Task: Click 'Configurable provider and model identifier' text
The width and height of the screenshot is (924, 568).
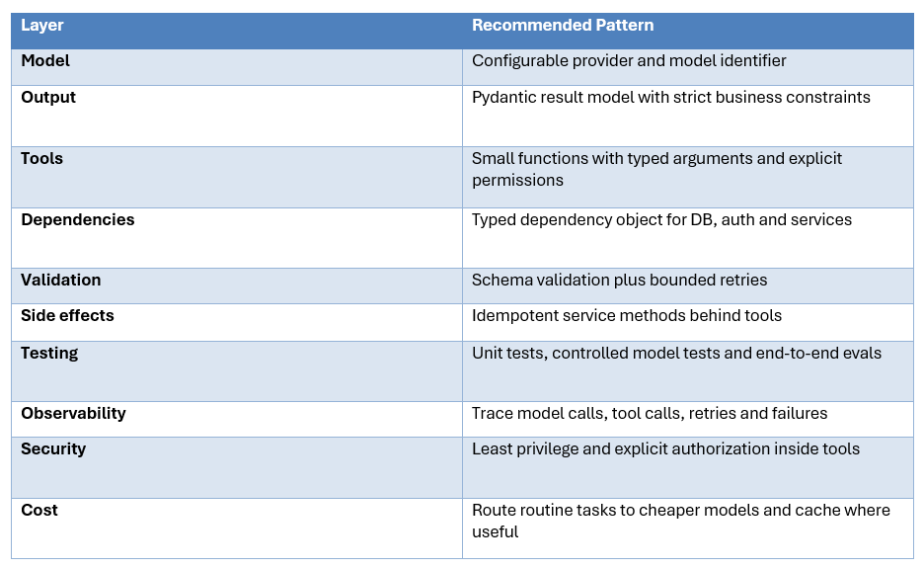Action: [x=629, y=61]
